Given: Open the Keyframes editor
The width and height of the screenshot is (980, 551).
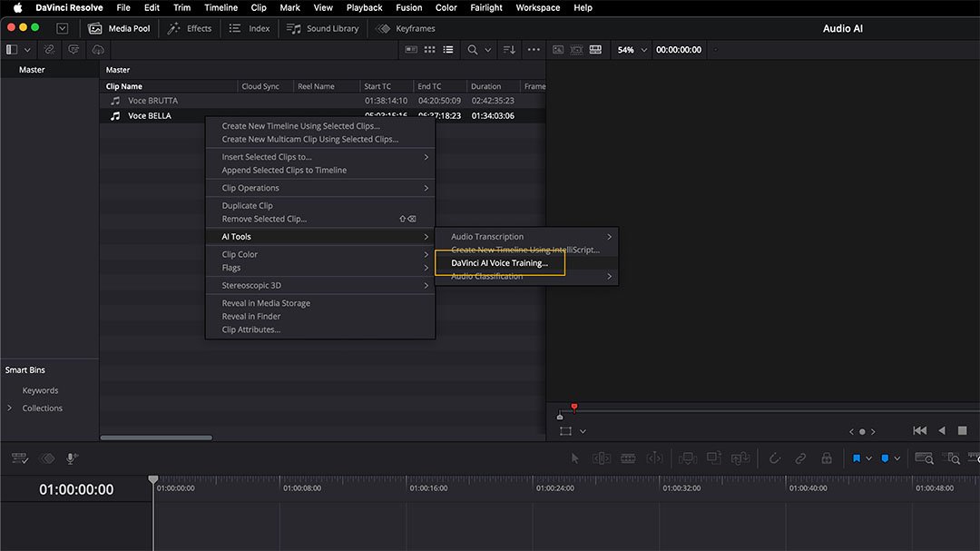Looking at the screenshot, I should point(406,28).
